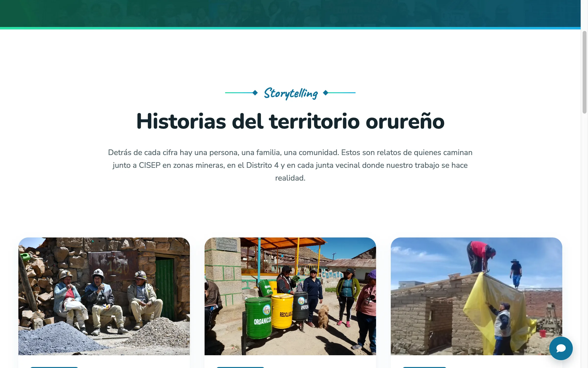Click the 'Storytelling' script label
This screenshot has width=588, height=368.
pos(291,93)
